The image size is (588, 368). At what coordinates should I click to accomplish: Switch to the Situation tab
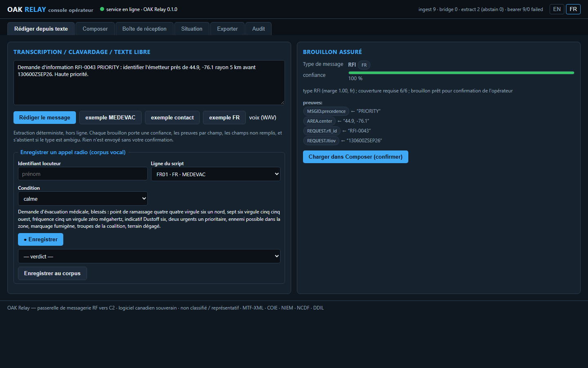pos(192,29)
